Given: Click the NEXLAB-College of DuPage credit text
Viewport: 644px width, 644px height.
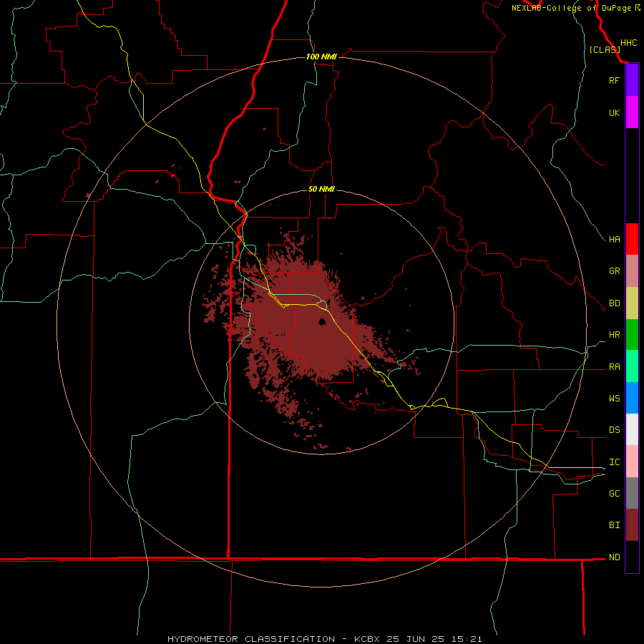Looking at the screenshot, I should [575, 8].
